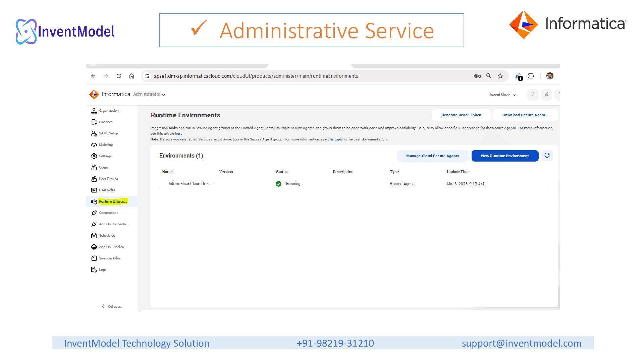644x362 pixels.
Task: Click the browser address bar URL
Action: click(x=256, y=76)
